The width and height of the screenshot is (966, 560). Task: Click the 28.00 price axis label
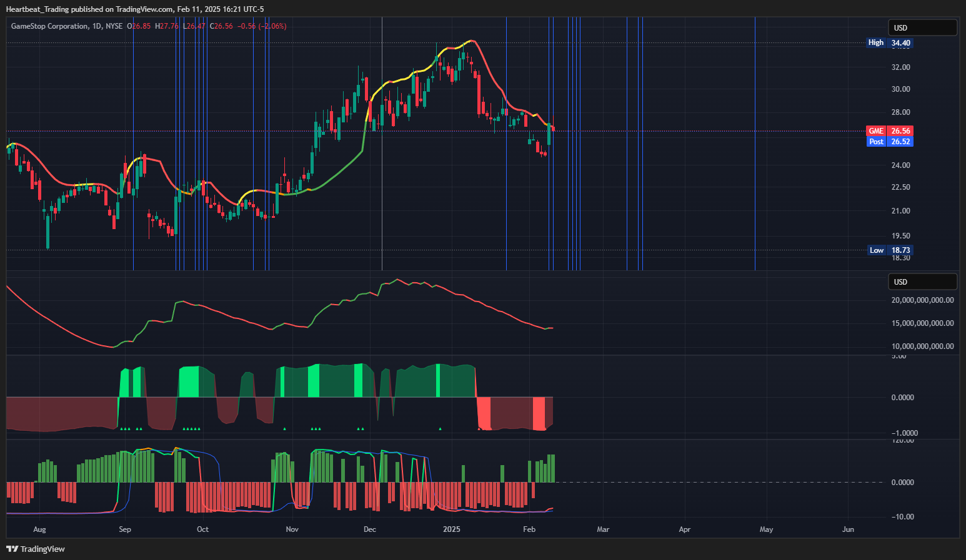point(900,112)
